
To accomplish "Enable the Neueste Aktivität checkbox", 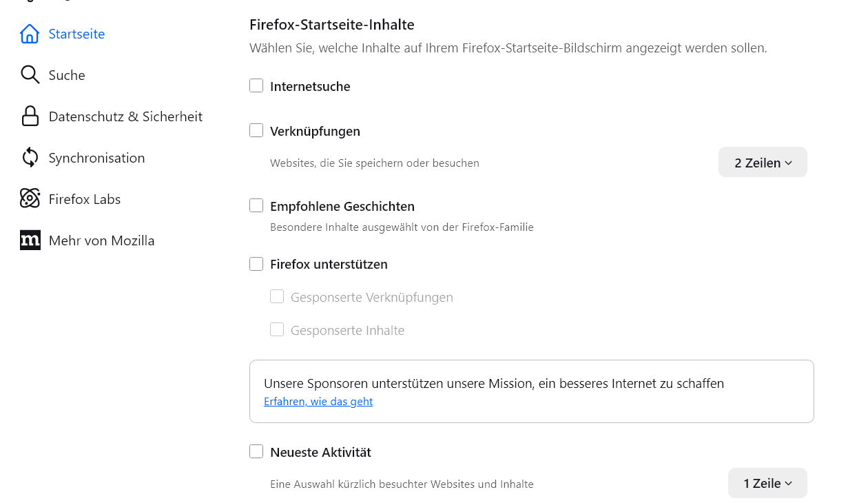I will [256, 452].
